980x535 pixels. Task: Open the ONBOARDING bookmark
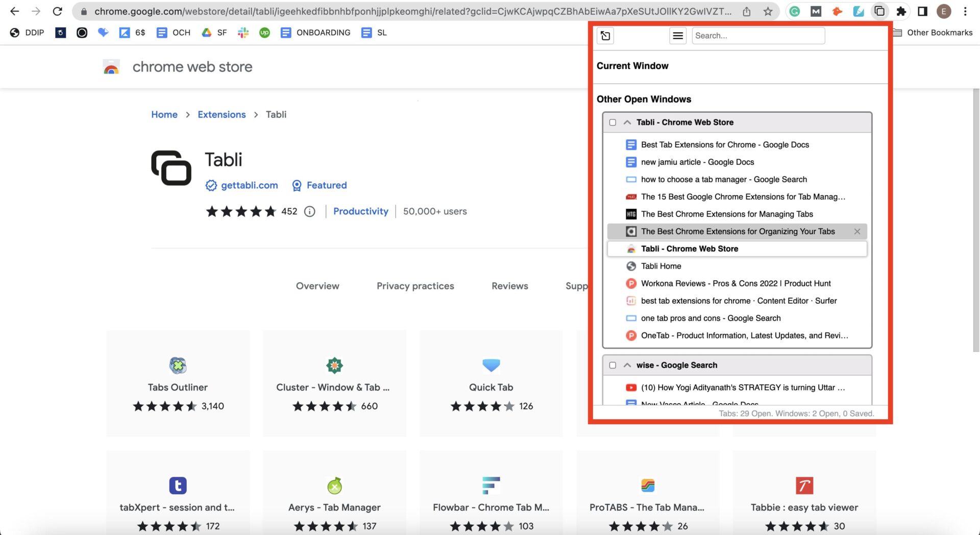(x=315, y=33)
